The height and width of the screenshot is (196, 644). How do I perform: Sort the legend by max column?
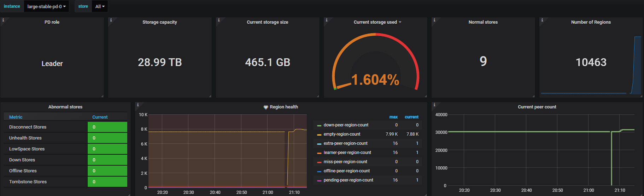(x=393, y=117)
